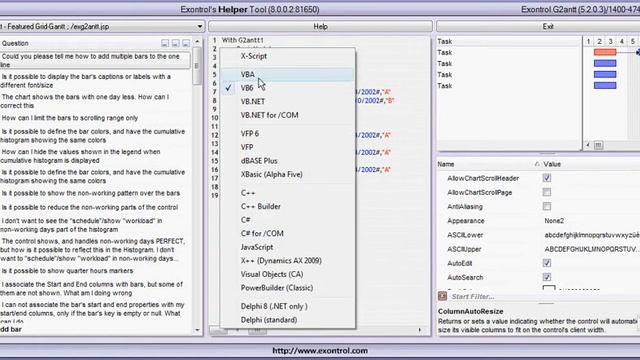Open the Featured Grid-Gantt dropdown arrow
Image resolution: width=640 pixels, height=360 pixels.
tap(200, 27)
